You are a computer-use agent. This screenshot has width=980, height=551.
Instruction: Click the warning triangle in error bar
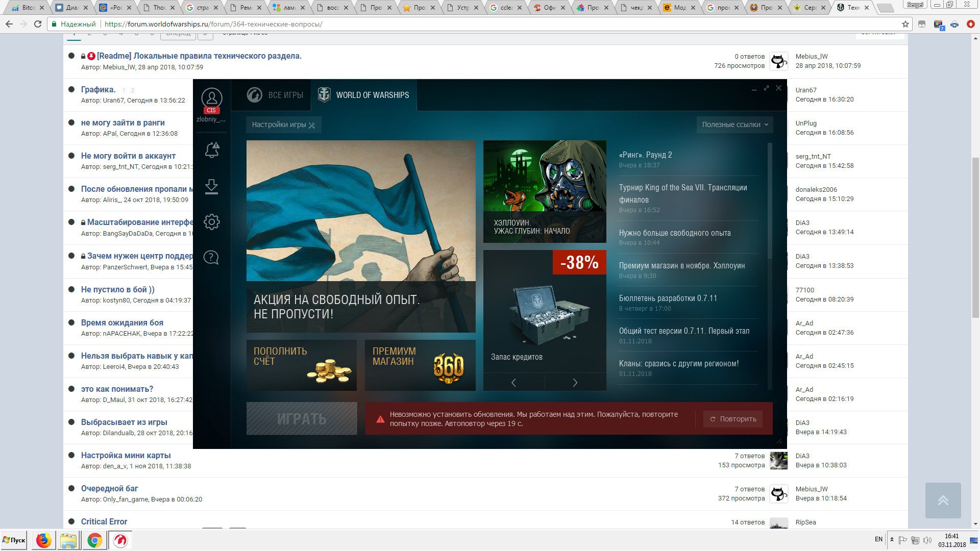380,419
